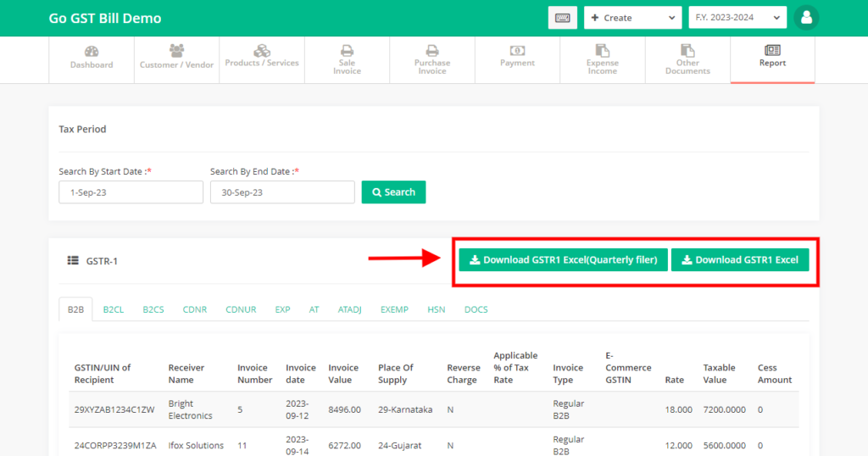Click Bright Electronics receiver name
This screenshot has width=868, height=456.
tap(191, 409)
